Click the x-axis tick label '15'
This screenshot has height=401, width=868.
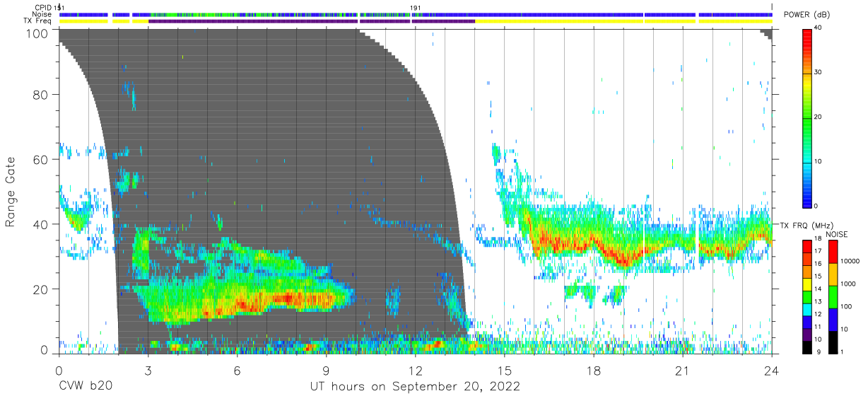(x=505, y=371)
